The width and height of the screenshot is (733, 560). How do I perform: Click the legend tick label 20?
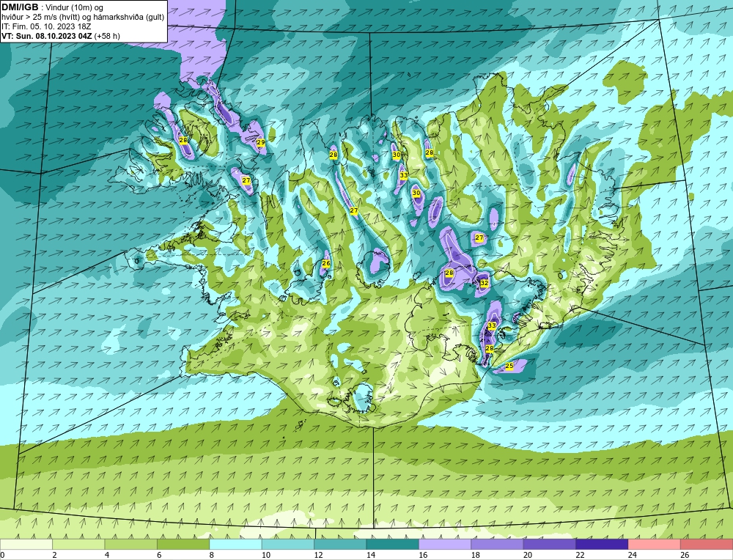(528, 555)
